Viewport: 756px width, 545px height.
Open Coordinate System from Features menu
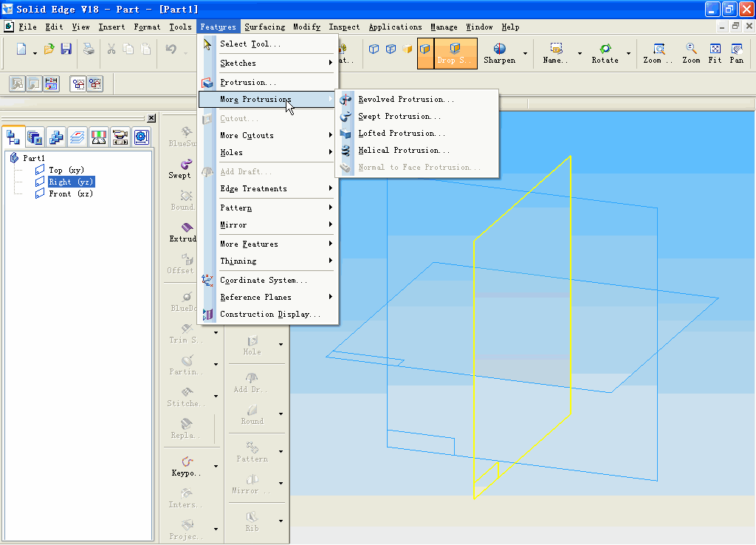coord(268,280)
